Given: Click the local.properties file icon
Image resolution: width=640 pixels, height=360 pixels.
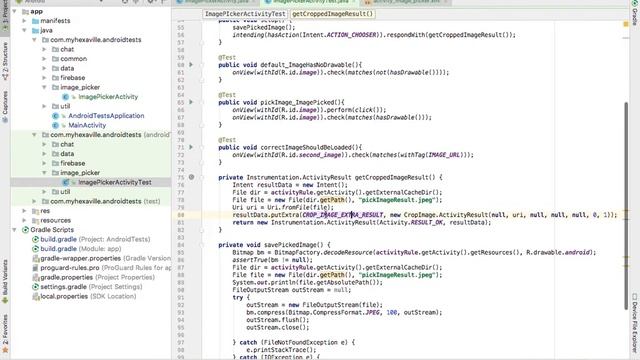Looking at the screenshot, I should click(36, 296).
